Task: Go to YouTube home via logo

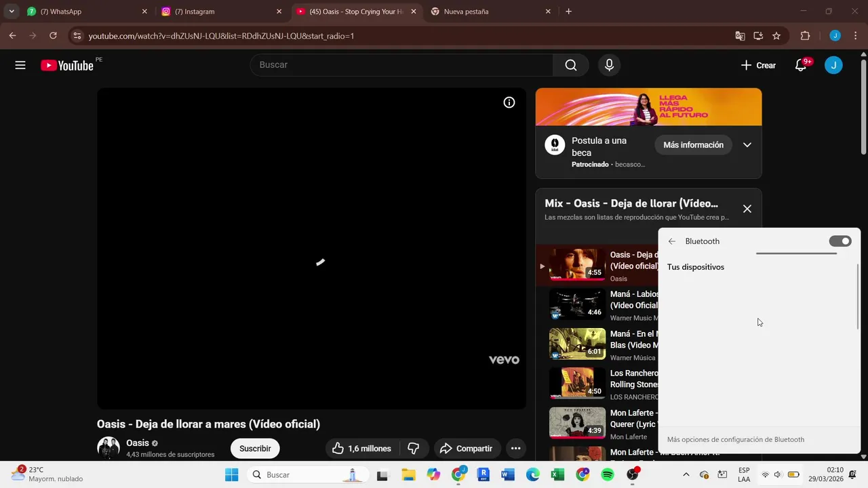Action: 67,65
